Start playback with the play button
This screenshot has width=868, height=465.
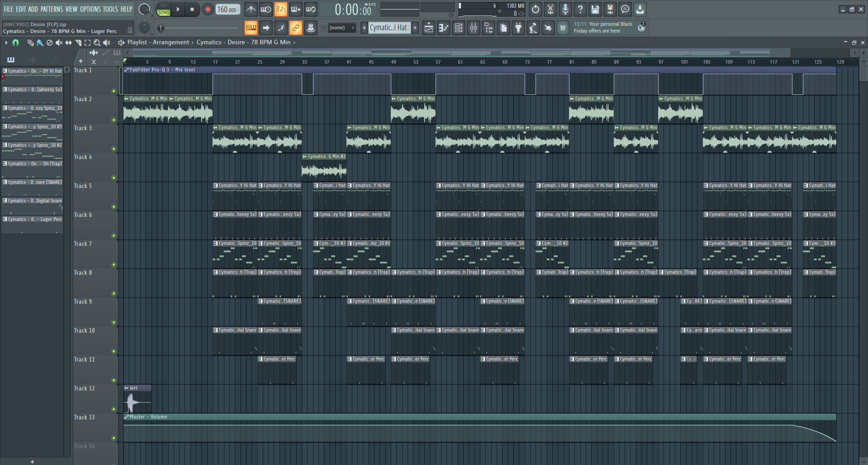pyautogui.click(x=178, y=9)
